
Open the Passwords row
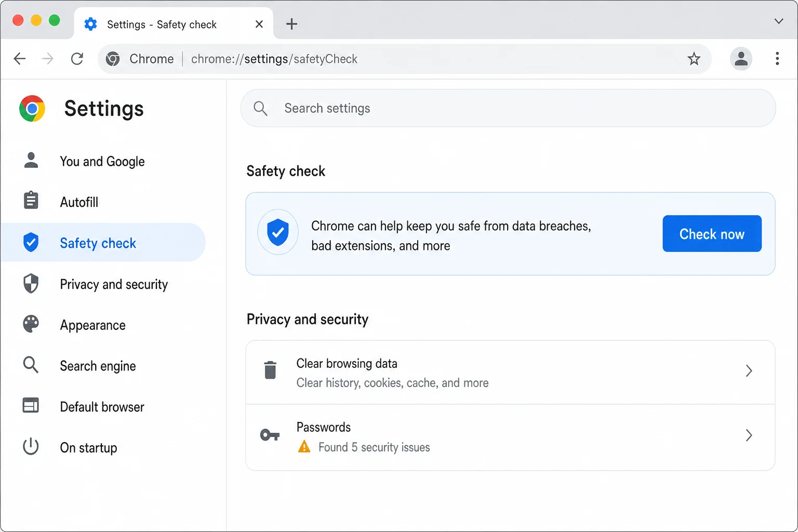510,437
